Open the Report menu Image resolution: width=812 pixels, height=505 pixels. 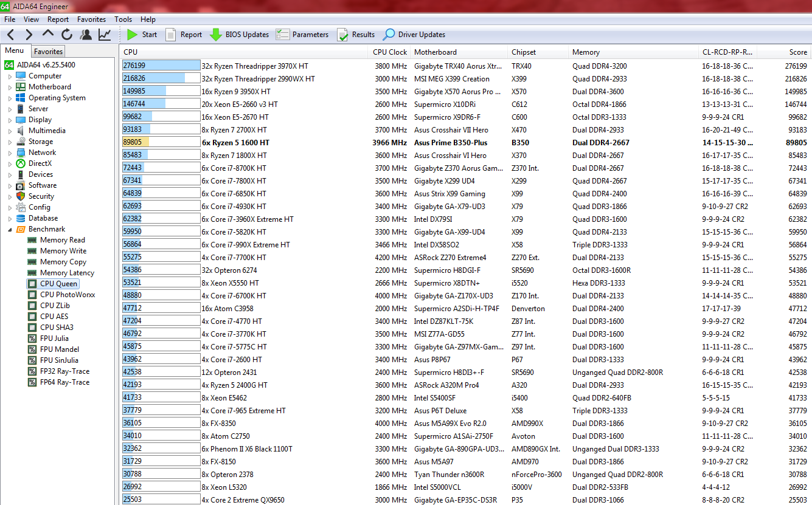58,19
